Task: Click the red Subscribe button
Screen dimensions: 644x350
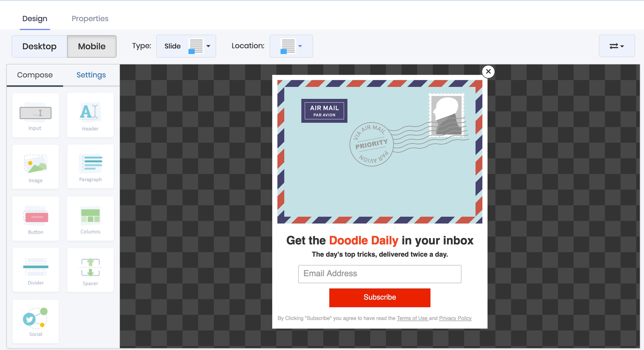Action: click(380, 297)
